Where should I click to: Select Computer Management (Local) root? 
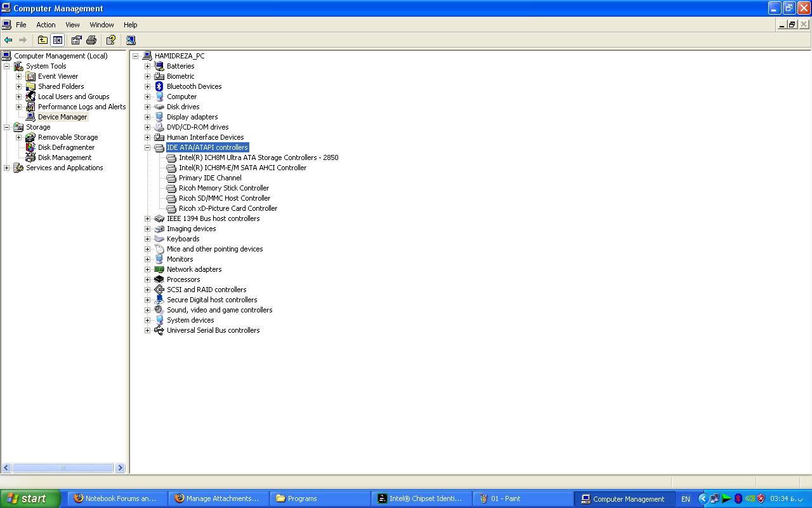pyautogui.click(x=61, y=56)
